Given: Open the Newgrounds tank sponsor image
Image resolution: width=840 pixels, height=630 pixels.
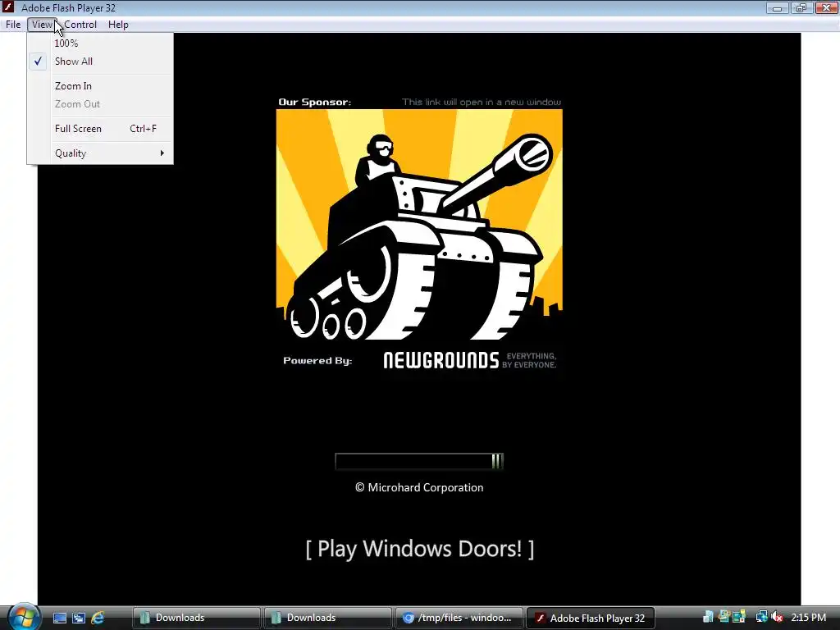Looking at the screenshot, I should (x=419, y=225).
